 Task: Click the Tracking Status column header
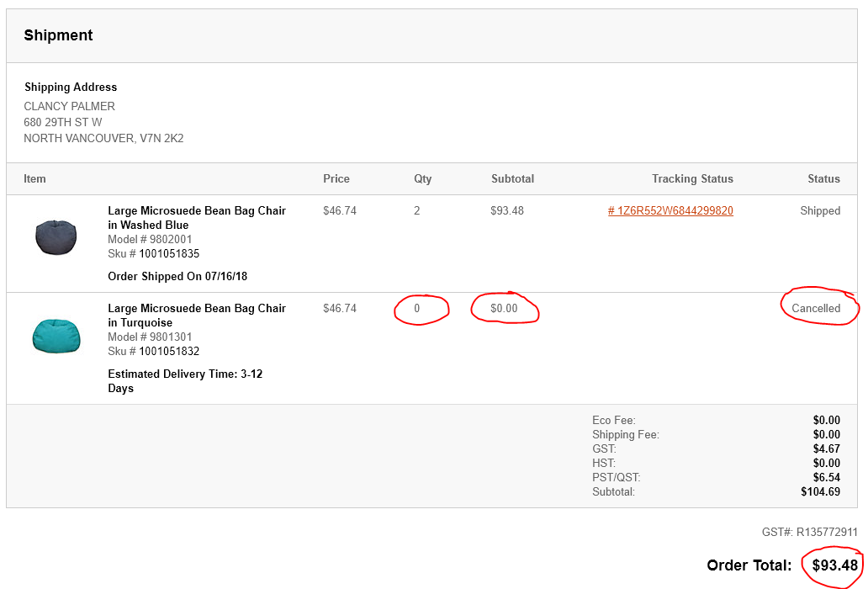692,178
